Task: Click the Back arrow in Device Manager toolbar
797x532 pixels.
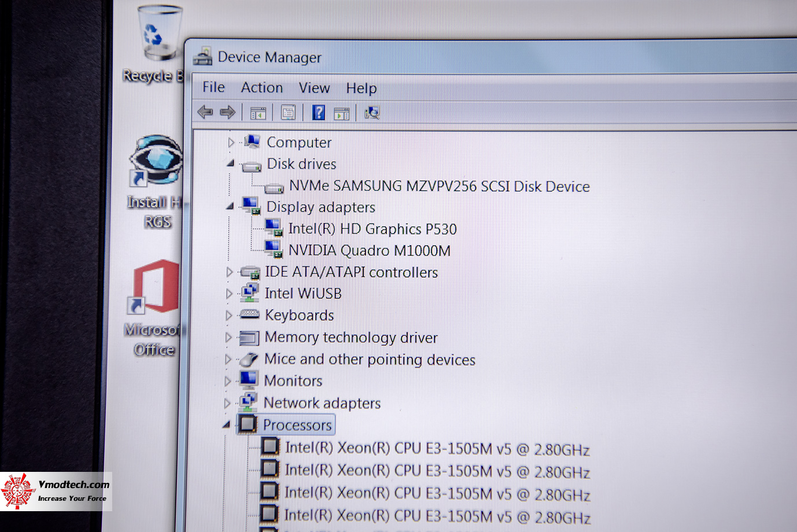Action: pos(205,112)
